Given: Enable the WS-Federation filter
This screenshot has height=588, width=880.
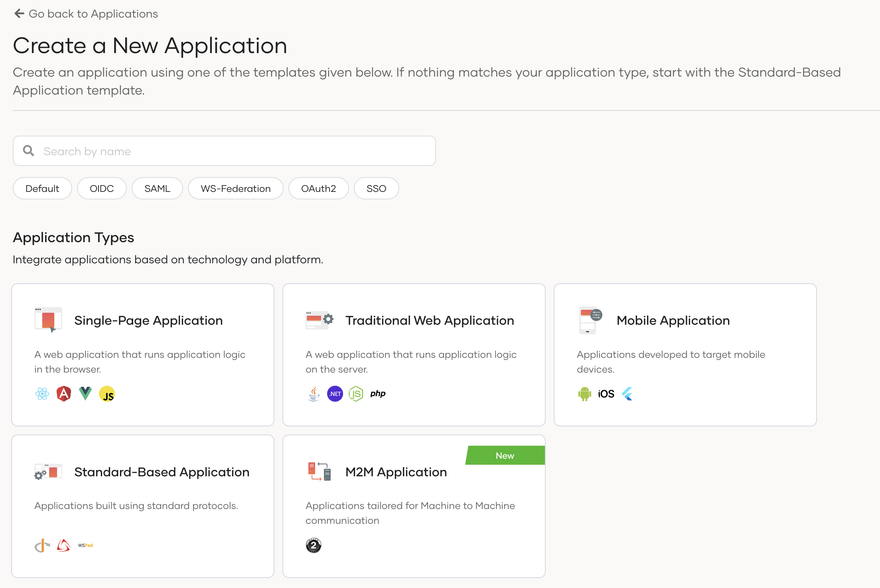Looking at the screenshot, I should pyautogui.click(x=235, y=188).
